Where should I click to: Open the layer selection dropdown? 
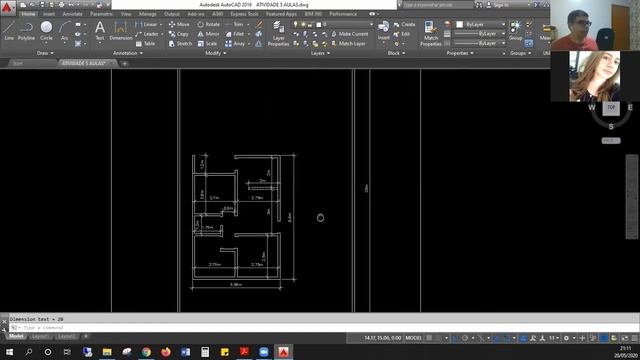(x=333, y=24)
